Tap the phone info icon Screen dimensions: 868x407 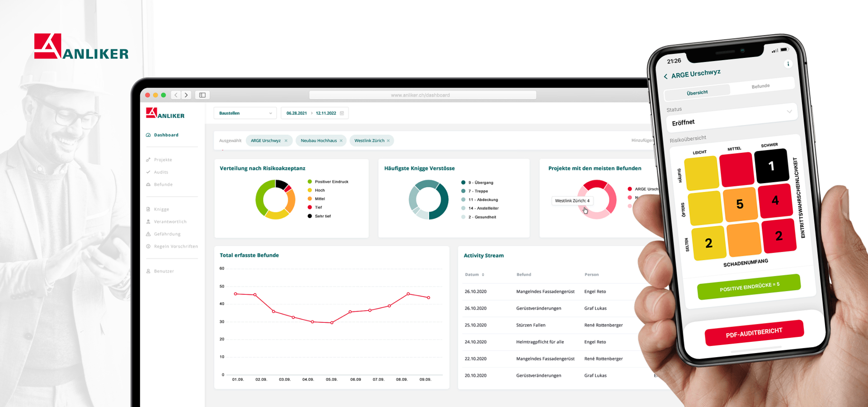tap(788, 64)
